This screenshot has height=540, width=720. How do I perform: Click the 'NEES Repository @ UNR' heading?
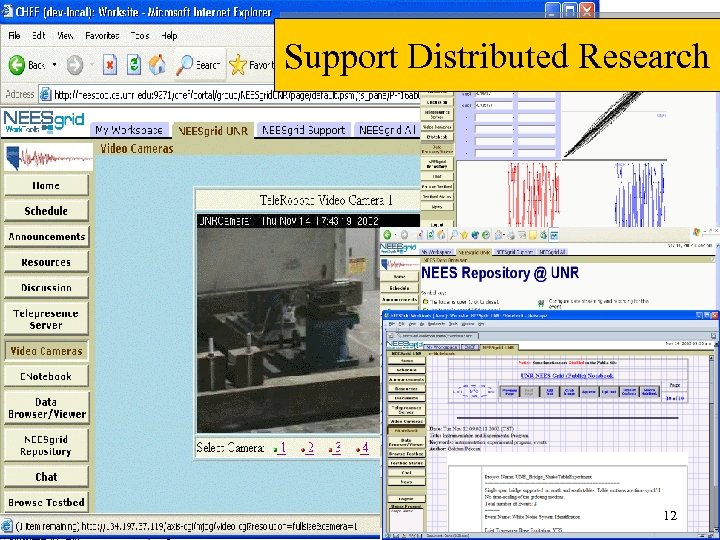[x=500, y=273]
